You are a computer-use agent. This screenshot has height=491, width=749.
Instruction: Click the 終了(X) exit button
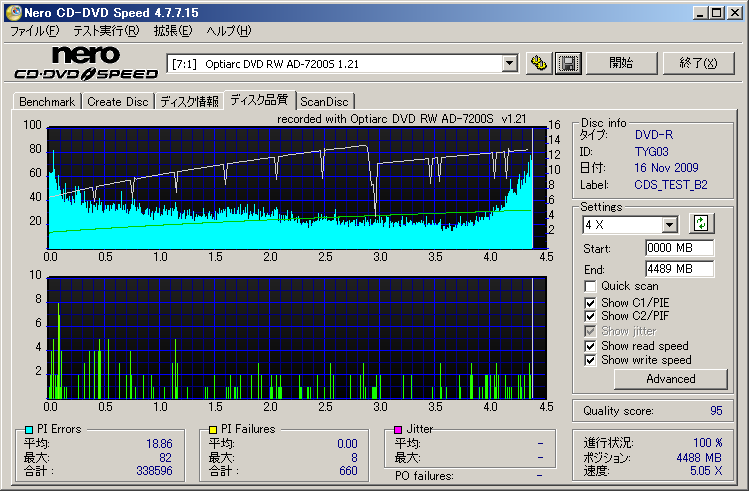[698, 63]
